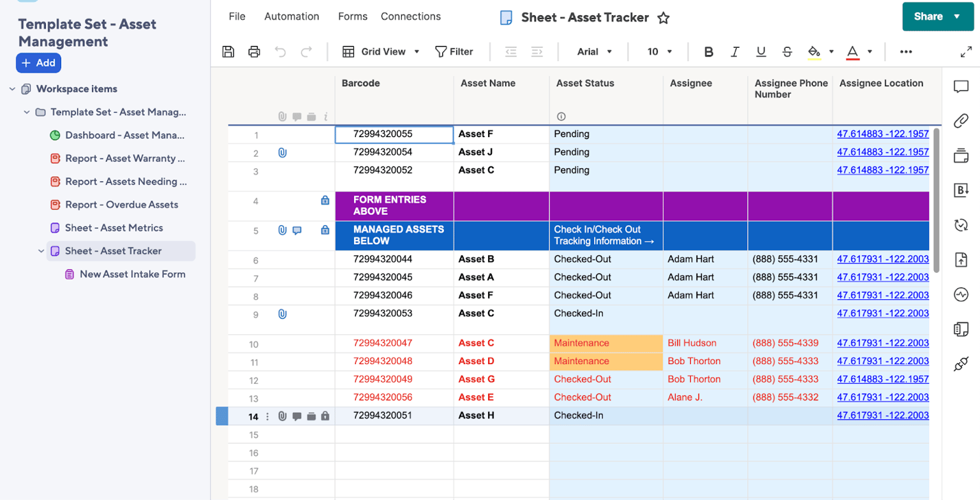Open the Print dialog via printer icon
980x500 pixels.
(x=254, y=52)
